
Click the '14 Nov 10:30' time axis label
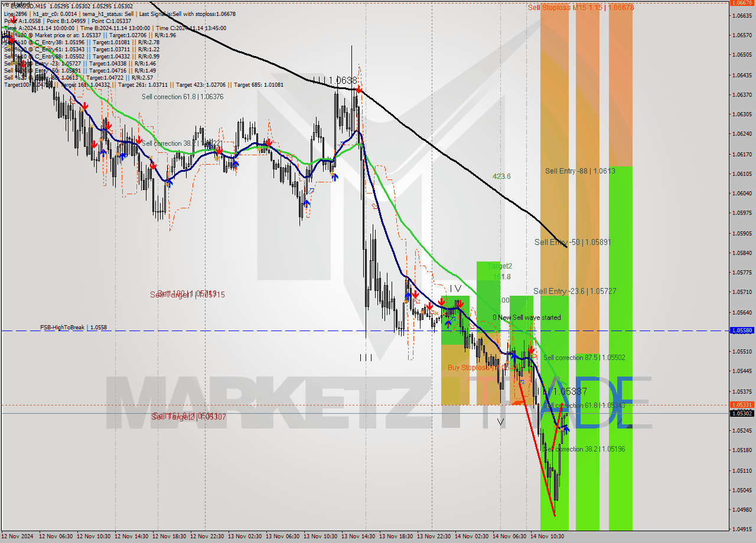tap(547, 537)
